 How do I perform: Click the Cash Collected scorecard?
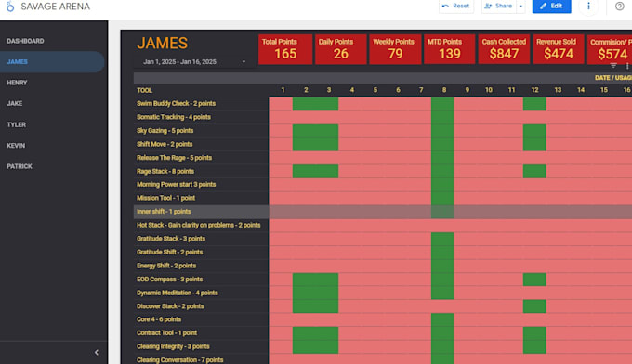coord(504,49)
